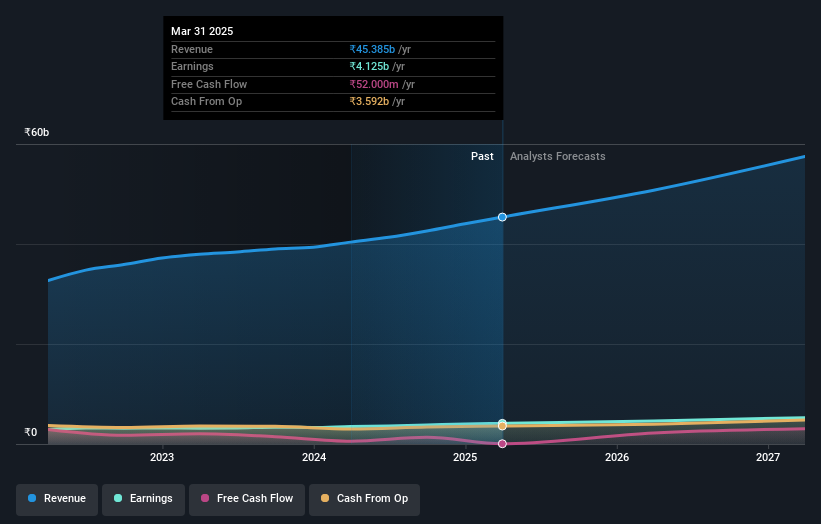The width and height of the screenshot is (821, 524).
Task: Click the ₹4.125b earnings value
Action: pos(369,66)
